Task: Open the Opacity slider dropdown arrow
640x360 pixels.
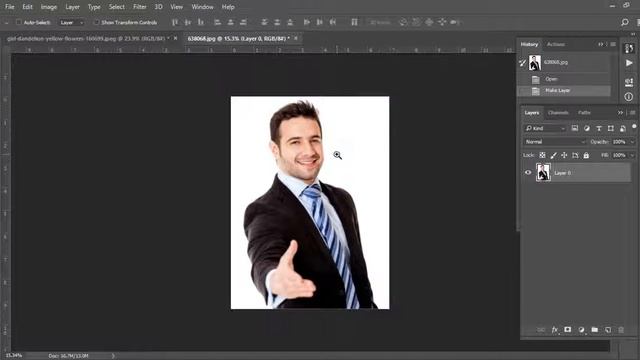Action: (x=632, y=142)
